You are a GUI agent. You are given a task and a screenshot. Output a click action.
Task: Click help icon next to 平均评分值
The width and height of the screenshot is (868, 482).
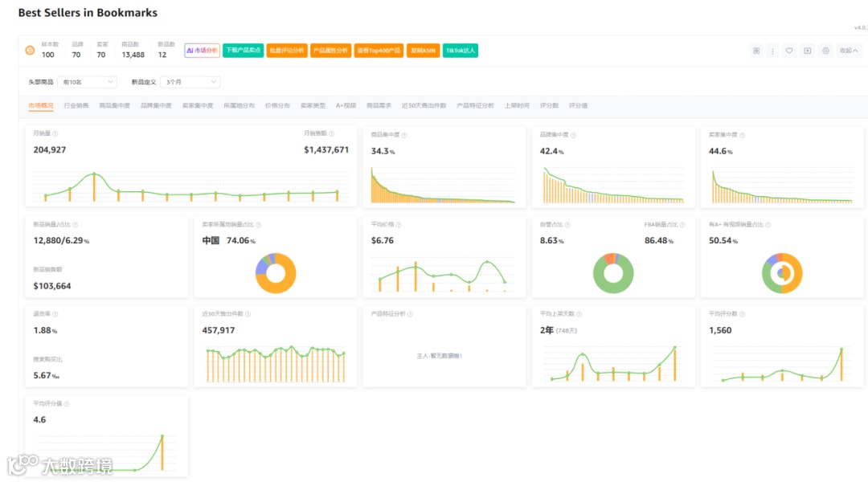pos(67,404)
